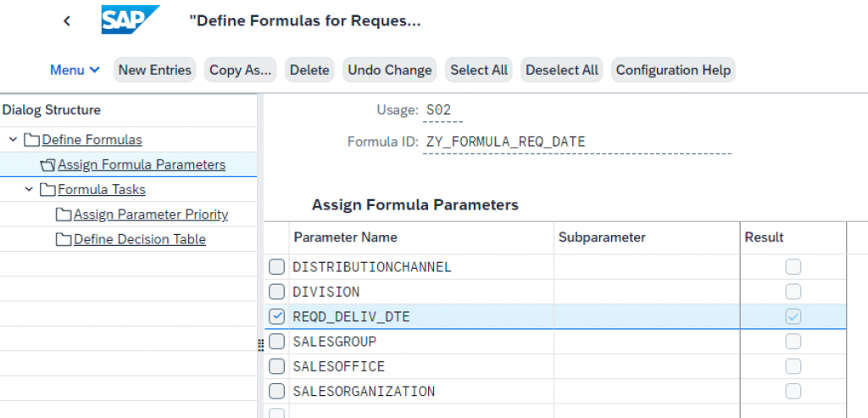Collapse the Formula Tasks tree node
Image resolution: width=868 pixels, height=418 pixels.
[30, 190]
